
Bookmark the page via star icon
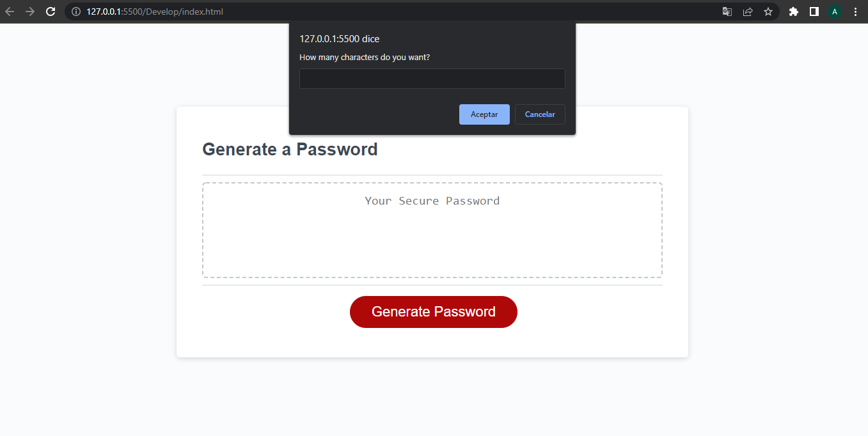tap(768, 12)
